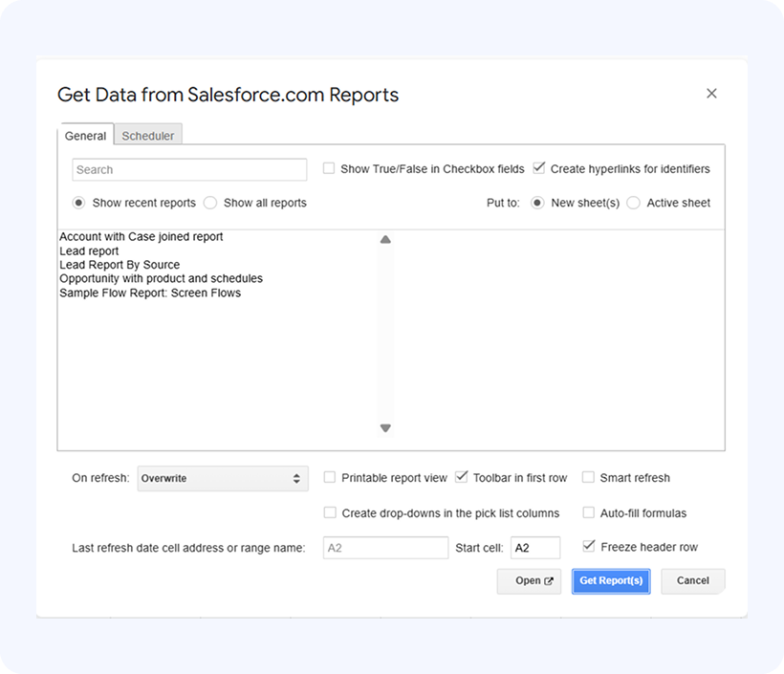Image resolution: width=784 pixels, height=674 pixels.
Task: Select the General tab
Action: tap(85, 136)
